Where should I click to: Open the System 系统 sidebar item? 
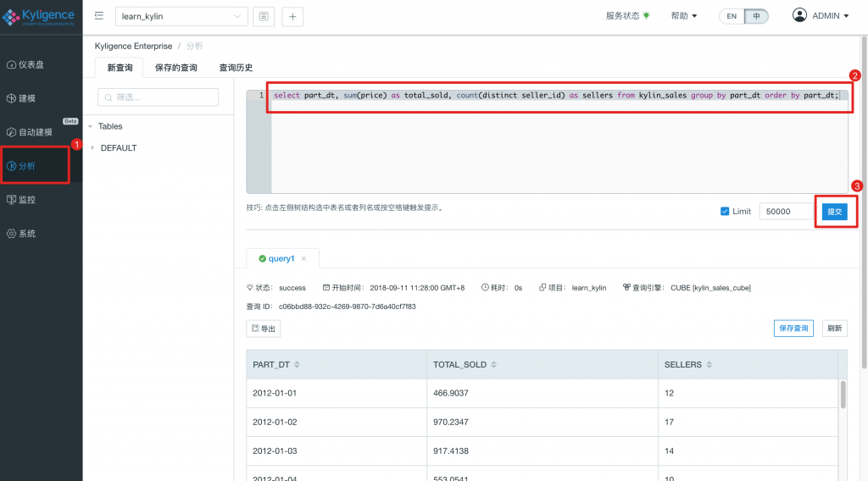click(21, 234)
